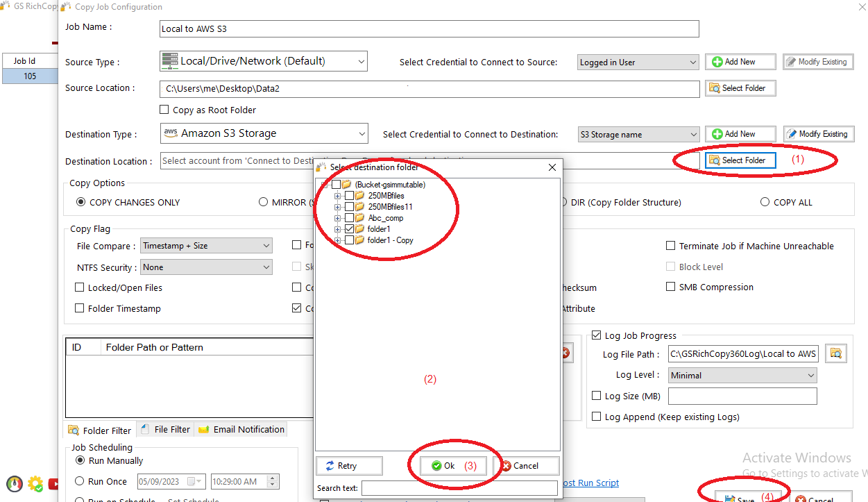Click Modify Existing for destination credential
Screen dimensions: 868x502
819,134
